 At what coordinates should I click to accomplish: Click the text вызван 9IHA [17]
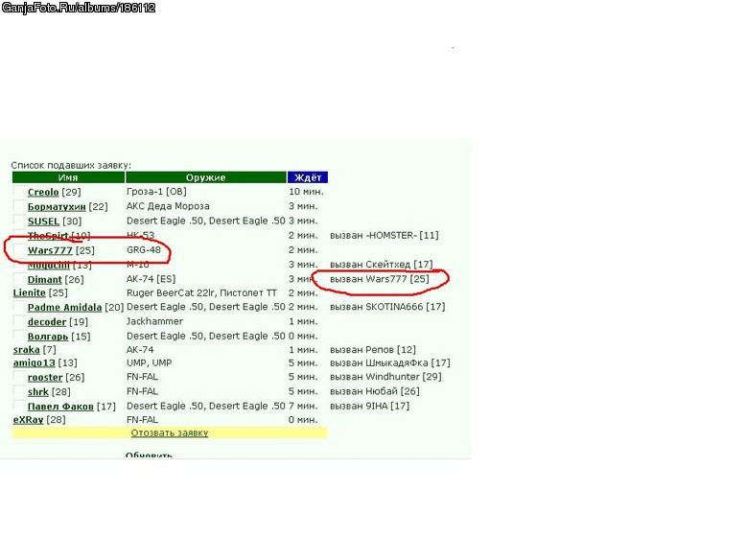coord(370,407)
